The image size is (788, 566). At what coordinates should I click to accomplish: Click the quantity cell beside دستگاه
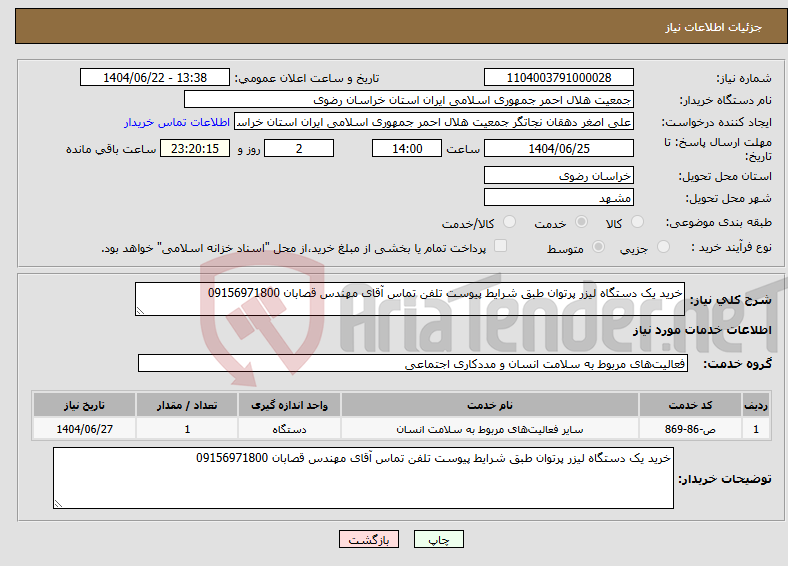click(x=187, y=429)
